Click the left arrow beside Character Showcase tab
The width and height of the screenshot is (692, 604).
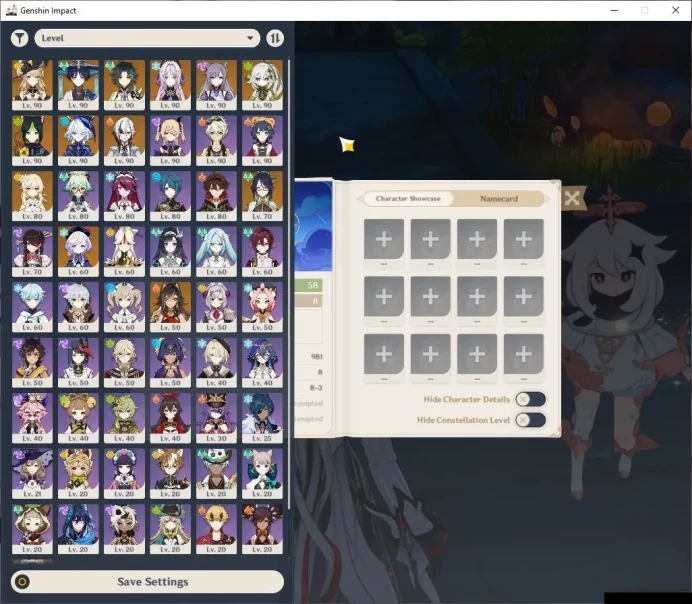[x=359, y=199]
